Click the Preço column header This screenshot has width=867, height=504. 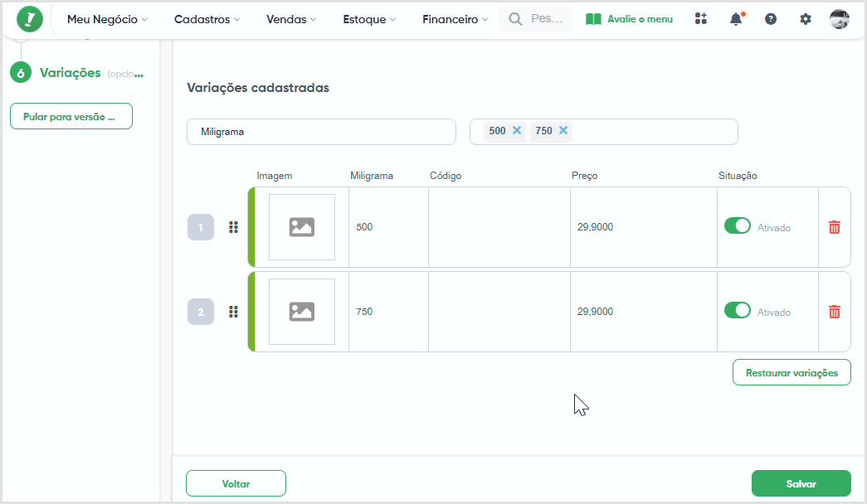(x=584, y=176)
